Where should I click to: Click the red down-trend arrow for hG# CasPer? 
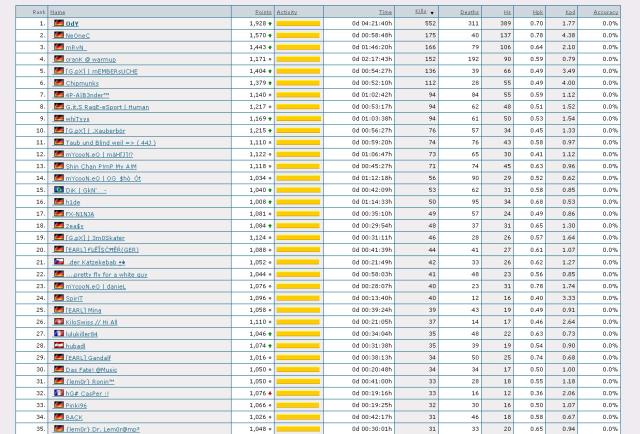270,394
